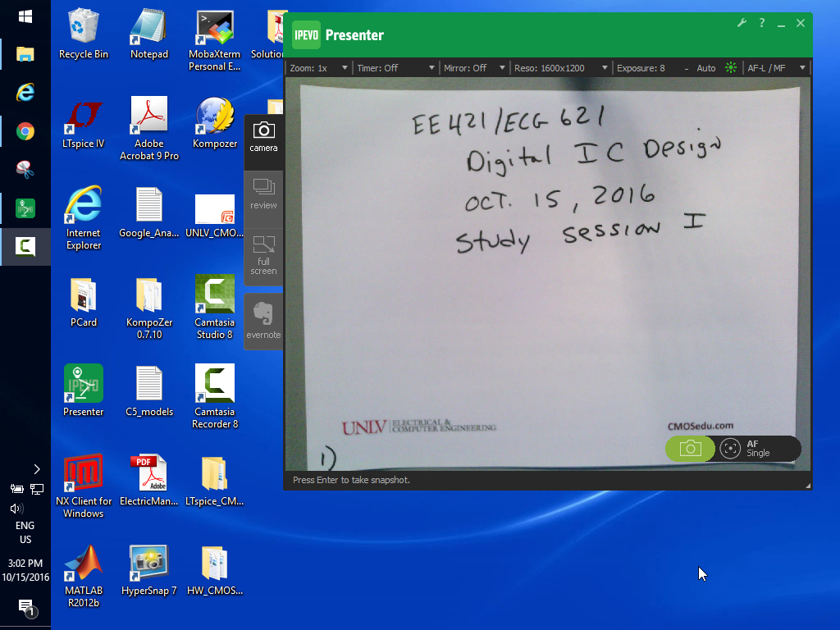Grab the Presenter window resize grip
The height and width of the screenshot is (630, 840).
point(808,486)
